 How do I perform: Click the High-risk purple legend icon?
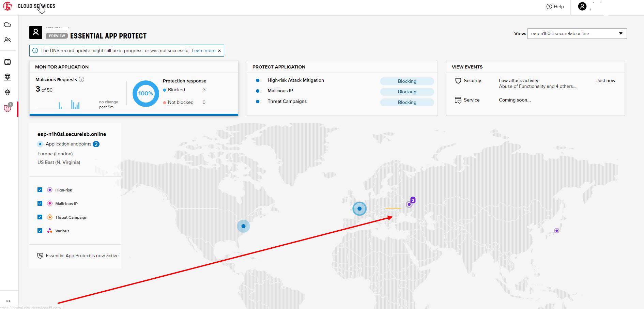[50, 190]
